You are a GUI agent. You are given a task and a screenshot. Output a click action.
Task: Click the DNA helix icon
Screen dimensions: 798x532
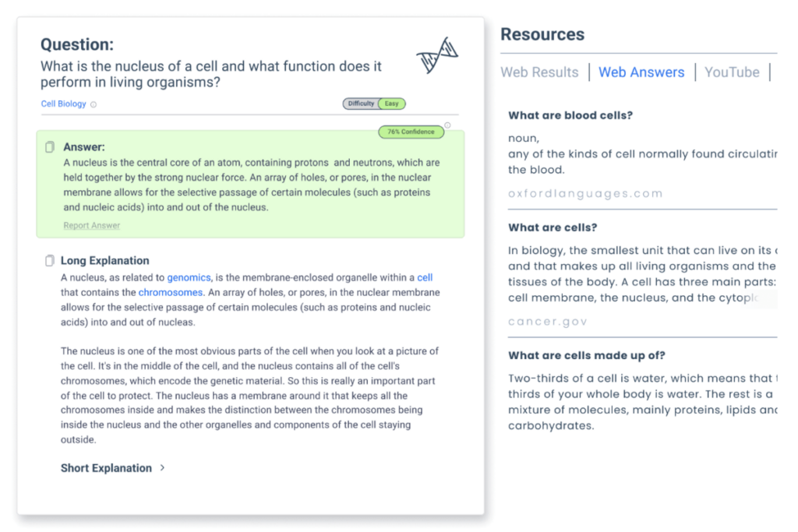tap(437, 55)
